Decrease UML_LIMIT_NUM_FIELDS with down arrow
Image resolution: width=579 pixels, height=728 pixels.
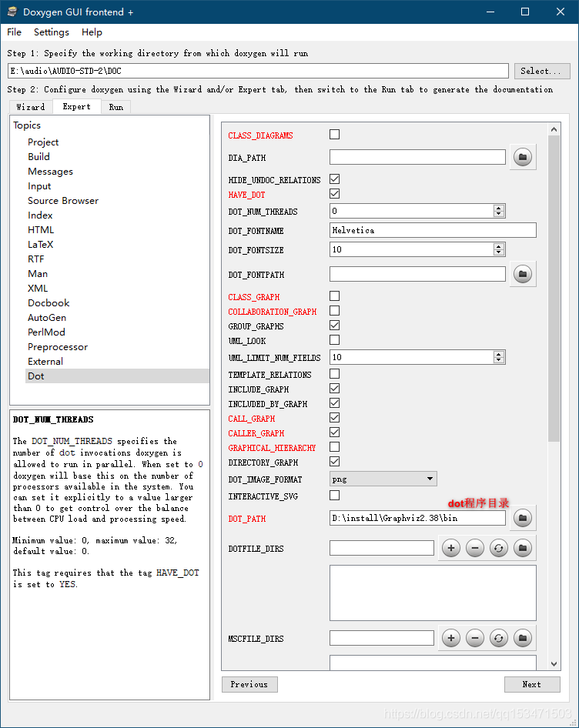(499, 360)
